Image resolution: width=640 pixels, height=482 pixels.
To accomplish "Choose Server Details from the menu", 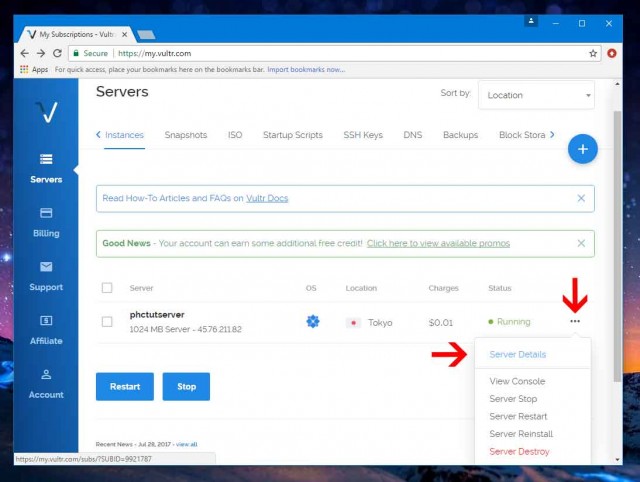I will pos(518,354).
